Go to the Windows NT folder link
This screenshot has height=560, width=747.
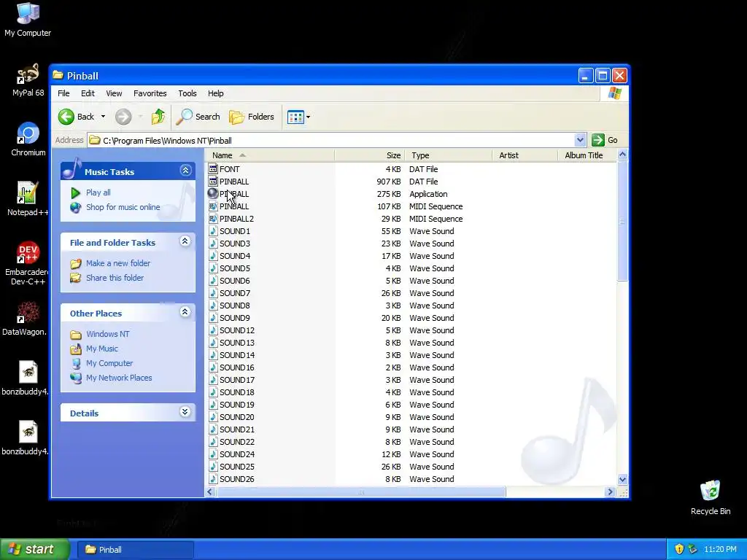[x=108, y=334]
